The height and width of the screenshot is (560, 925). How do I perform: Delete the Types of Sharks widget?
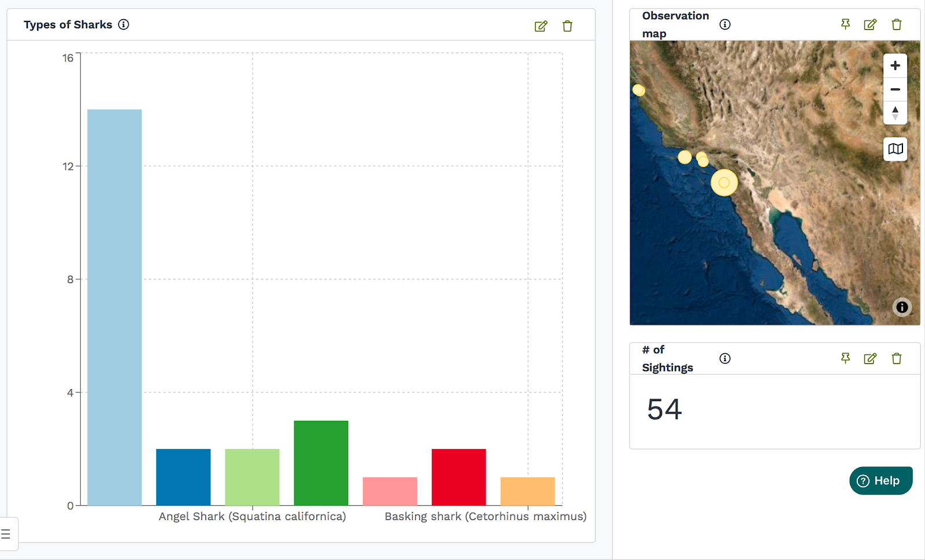point(567,26)
